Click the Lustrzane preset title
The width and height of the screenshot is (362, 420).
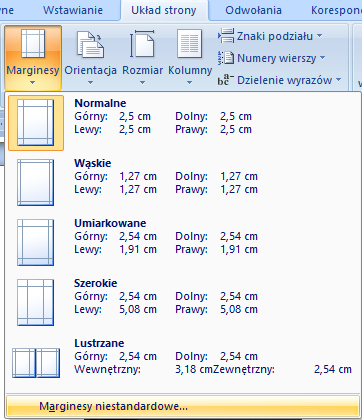[99, 343]
